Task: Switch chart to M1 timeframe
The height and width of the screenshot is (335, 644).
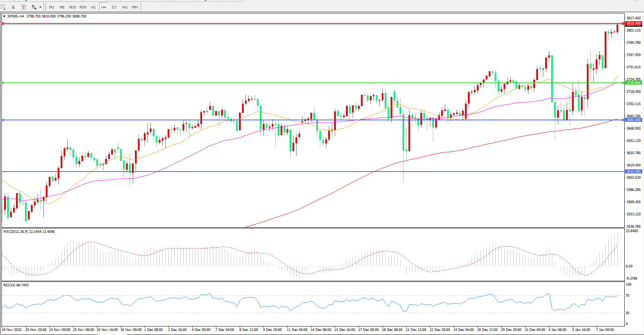Action: tap(52, 7)
